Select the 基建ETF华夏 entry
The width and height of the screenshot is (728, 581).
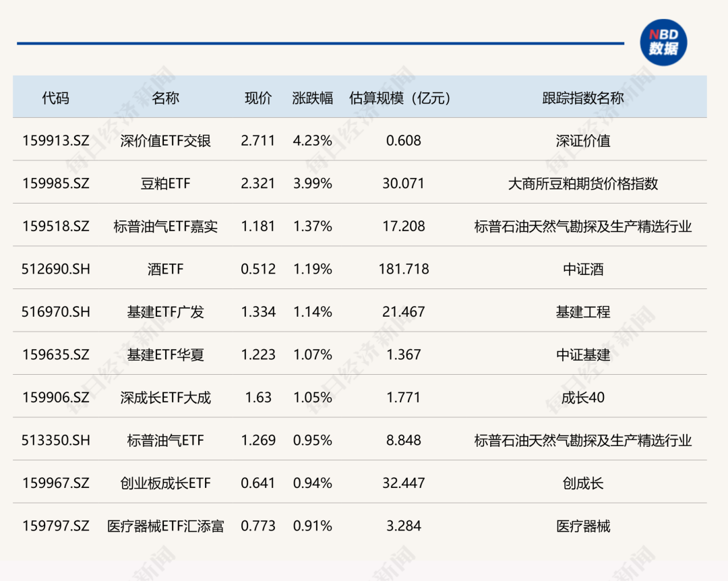[x=166, y=355]
